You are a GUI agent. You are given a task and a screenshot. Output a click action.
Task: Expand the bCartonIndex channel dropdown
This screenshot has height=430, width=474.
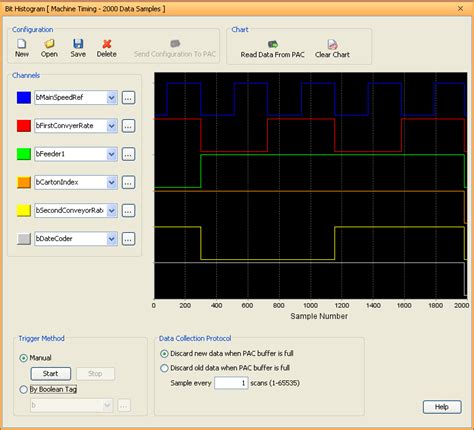[x=112, y=182]
